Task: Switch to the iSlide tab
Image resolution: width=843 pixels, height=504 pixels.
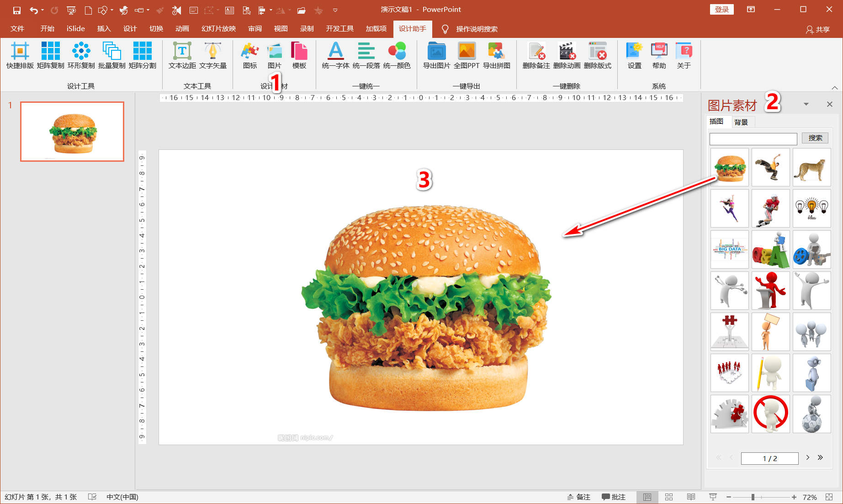Action: pos(76,29)
